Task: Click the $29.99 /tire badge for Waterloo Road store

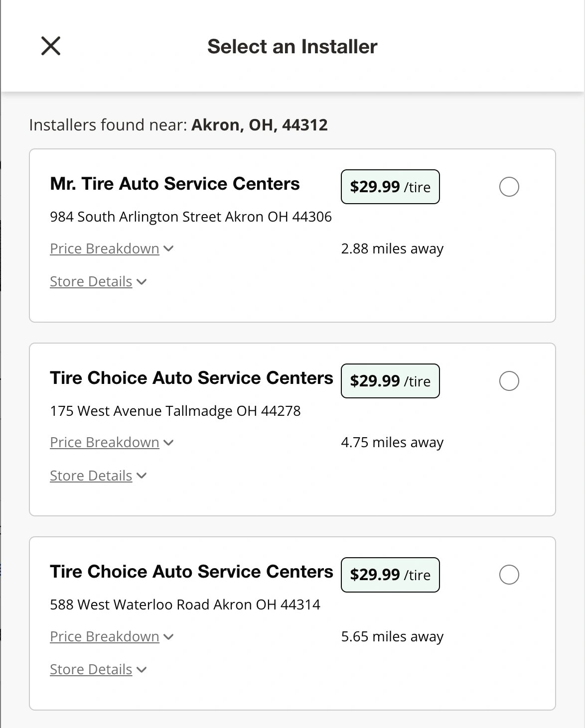Action: (x=390, y=575)
